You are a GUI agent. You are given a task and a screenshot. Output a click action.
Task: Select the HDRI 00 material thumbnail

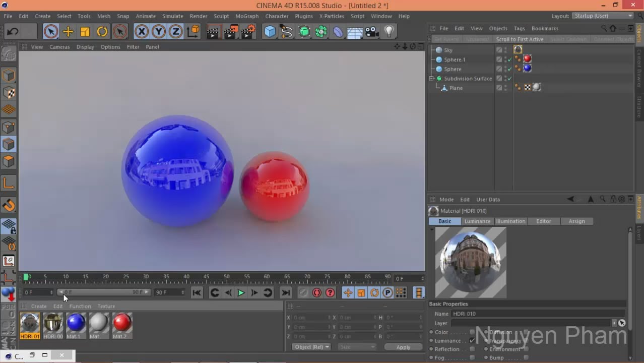(53, 326)
